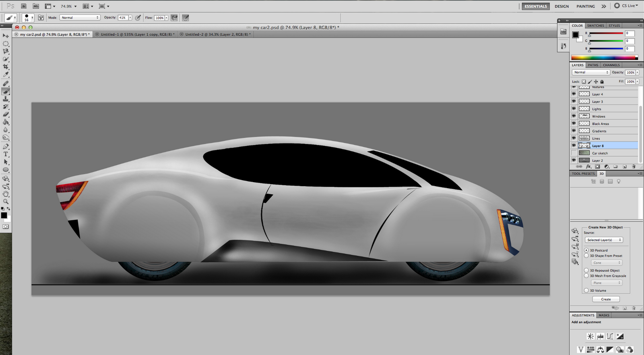The width and height of the screenshot is (644, 355).
Task: Open the layer blend mode dropdown
Action: (591, 72)
